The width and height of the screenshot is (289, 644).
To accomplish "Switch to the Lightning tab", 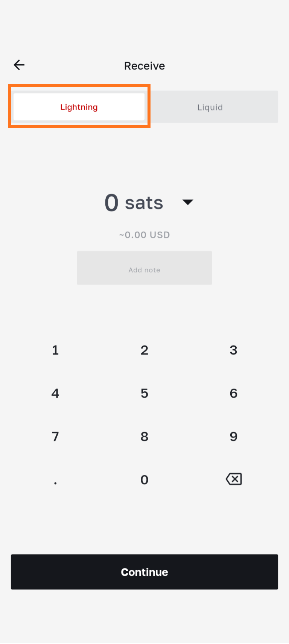I will click(79, 107).
